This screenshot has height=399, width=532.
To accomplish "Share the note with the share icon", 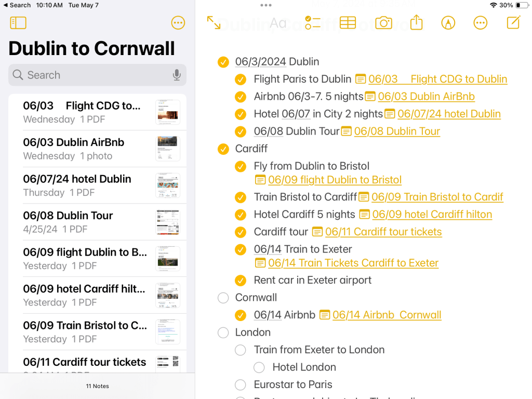I will click(x=416, y=22).
